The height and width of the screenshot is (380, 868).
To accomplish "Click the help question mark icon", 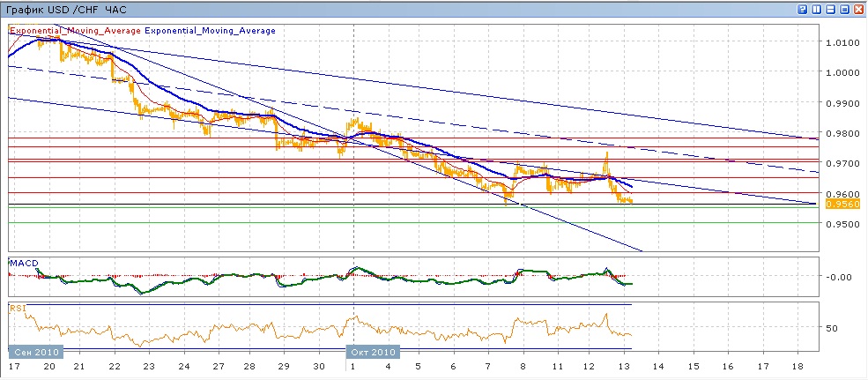I will click(x=803, y=9).
